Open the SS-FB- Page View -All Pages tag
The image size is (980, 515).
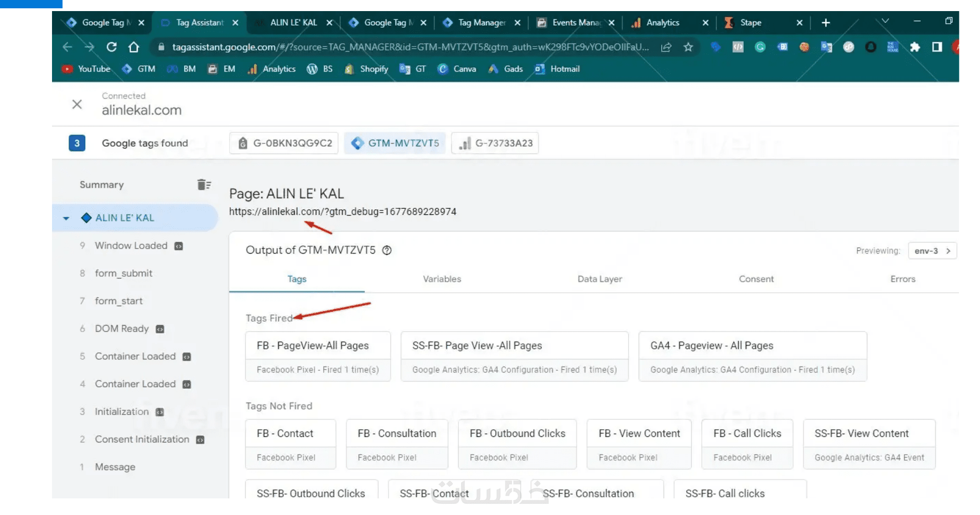tap(515, 357)
